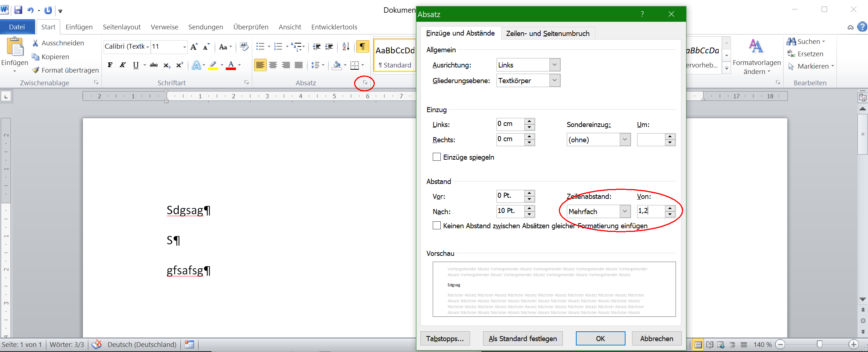The image size is (868, 352).
Task: Click the zoom slider handle
Action: [x=819, y=344]
